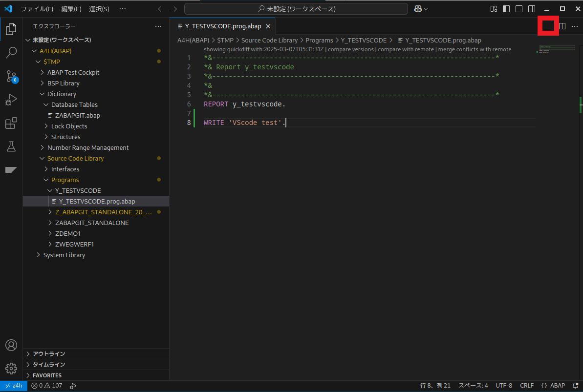Open Source Control view showing 6 changes
The width and height of the screenshot is (583, 392).
click(x=11, y=76)
